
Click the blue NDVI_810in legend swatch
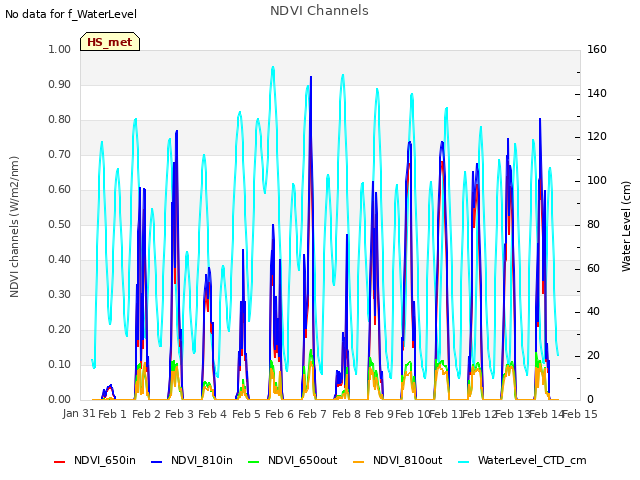pos(157,462)
